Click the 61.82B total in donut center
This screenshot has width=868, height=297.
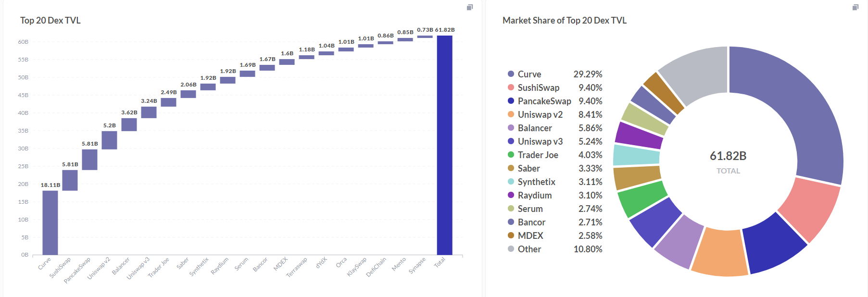click(728, 156)
